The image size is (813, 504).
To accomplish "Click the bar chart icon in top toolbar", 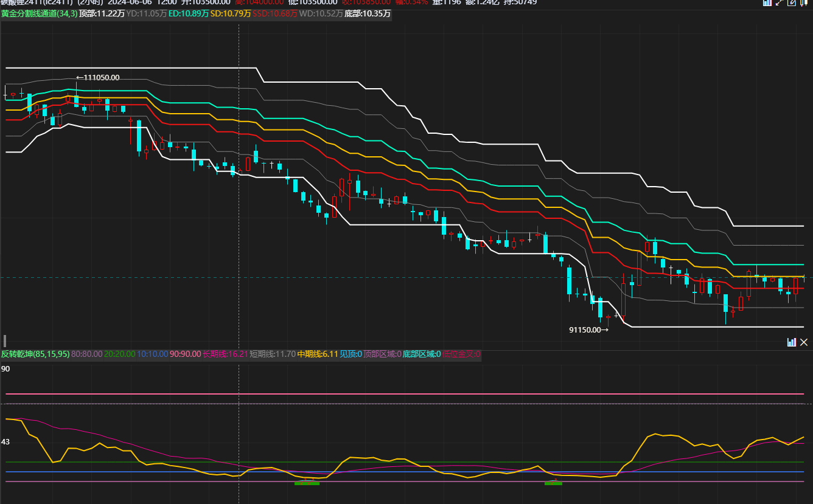I will click(x=767, y=2).
